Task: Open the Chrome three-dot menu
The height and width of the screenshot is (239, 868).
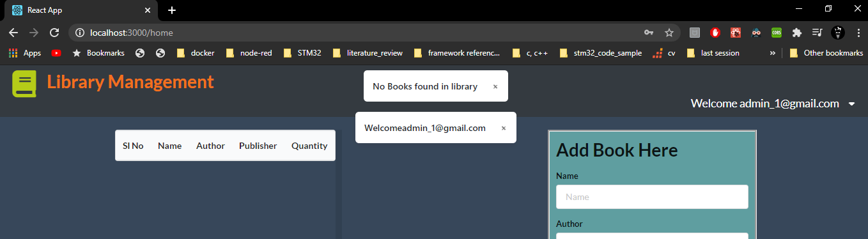Action: [x=858, y=33]
